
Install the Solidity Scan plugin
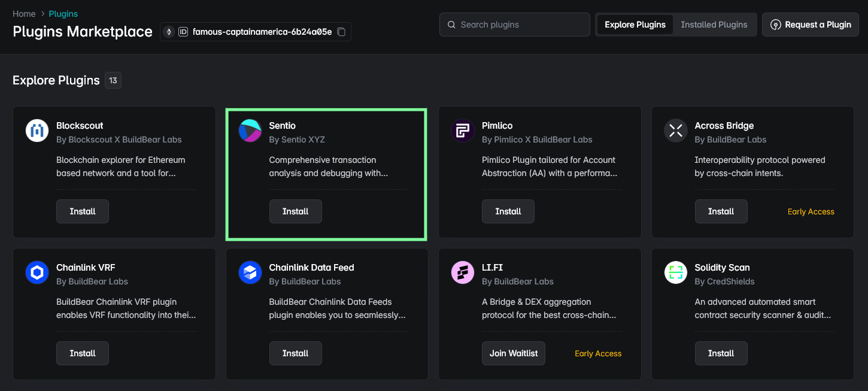721,353
